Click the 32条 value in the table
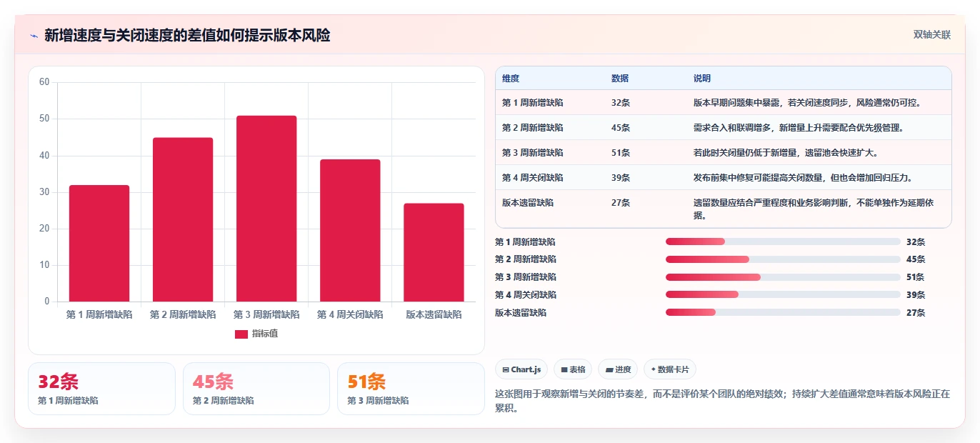 pyautogui.click(x=621, y=103)
